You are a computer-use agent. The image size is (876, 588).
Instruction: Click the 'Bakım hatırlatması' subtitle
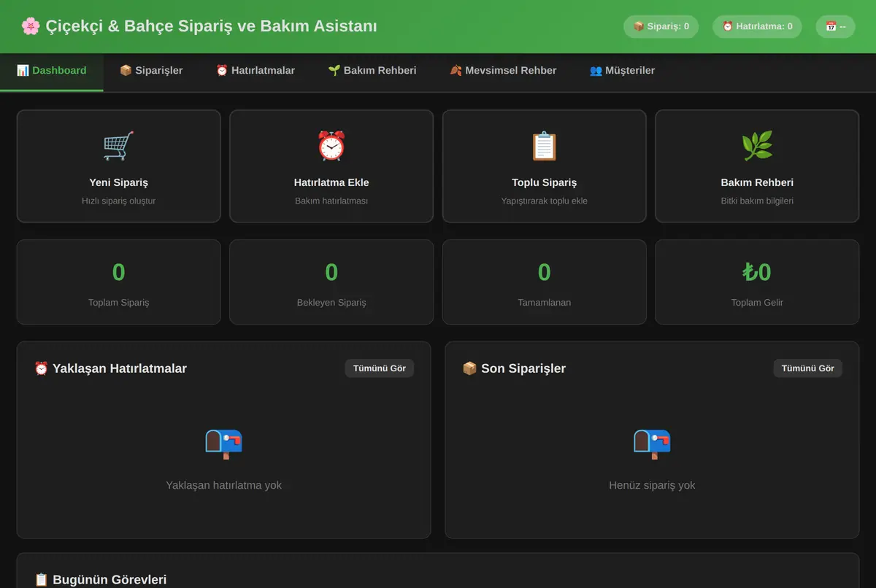coord(331,201)
